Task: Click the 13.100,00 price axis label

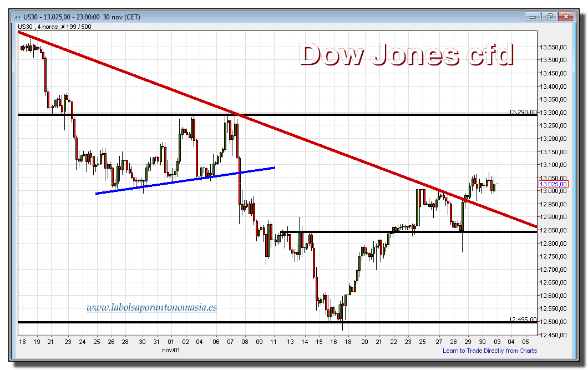Action: click(553, 165)
